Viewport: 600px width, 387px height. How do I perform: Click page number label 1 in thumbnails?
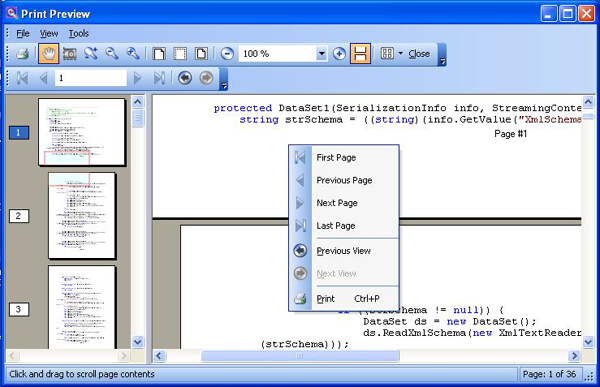coord(19,132)
